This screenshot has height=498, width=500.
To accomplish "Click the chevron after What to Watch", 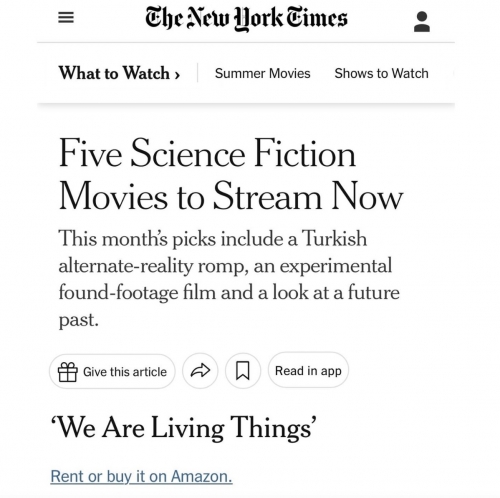I will 177,74.
